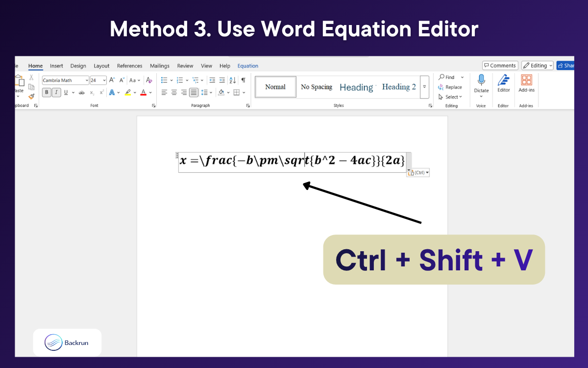This screenshot has height=368, width=588.
Task: Switch to the Insert tab
Action: point(56,66)
